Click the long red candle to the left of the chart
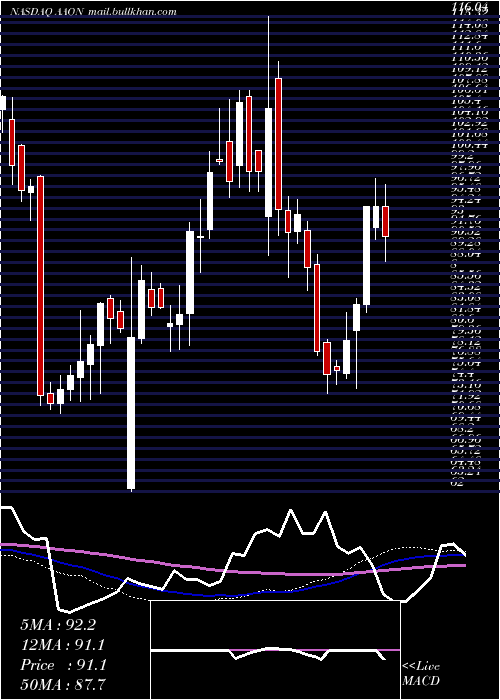Image resolution: width=500 pixels, height=700 pixels. click(x=41, y=286)
